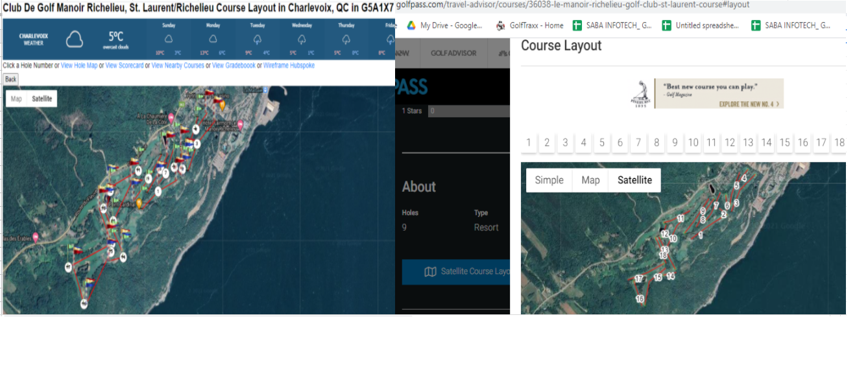Click hole 7 marker on GolfPass satellite map
The image size is (868, 385).
[716, 205]
